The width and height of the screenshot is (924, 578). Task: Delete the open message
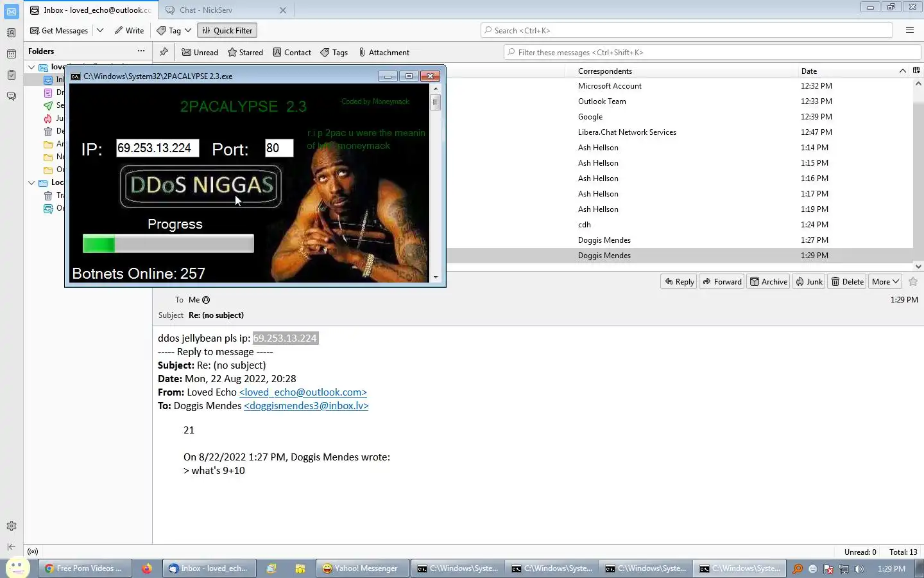point(847,281)
